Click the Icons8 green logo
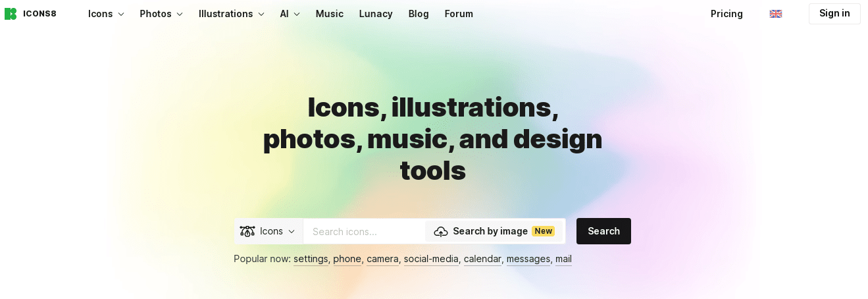 tap(11, 14)
